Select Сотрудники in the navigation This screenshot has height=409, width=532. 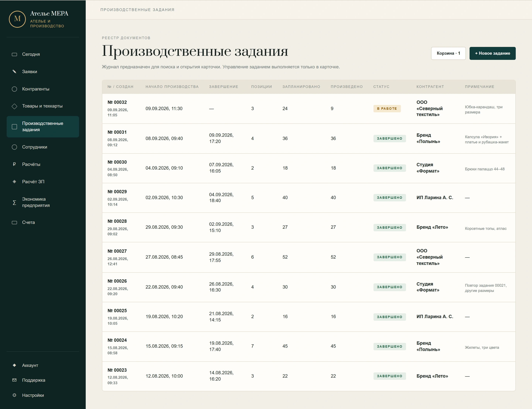point(43,147)
